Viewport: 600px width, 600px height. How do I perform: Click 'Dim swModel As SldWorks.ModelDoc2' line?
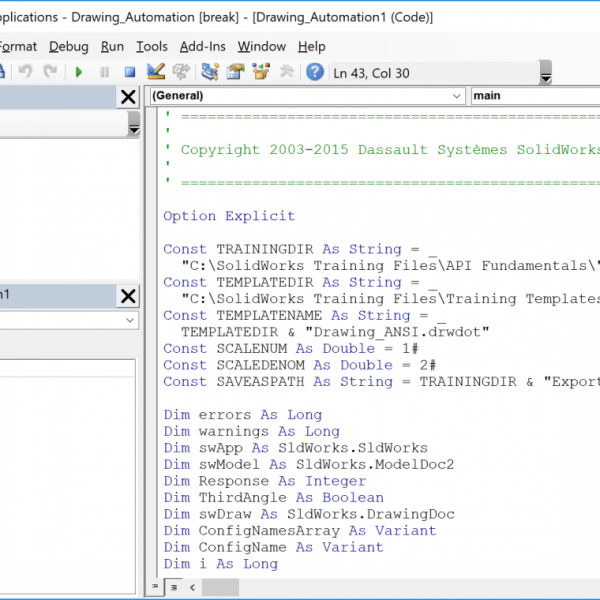pos(309,464)
